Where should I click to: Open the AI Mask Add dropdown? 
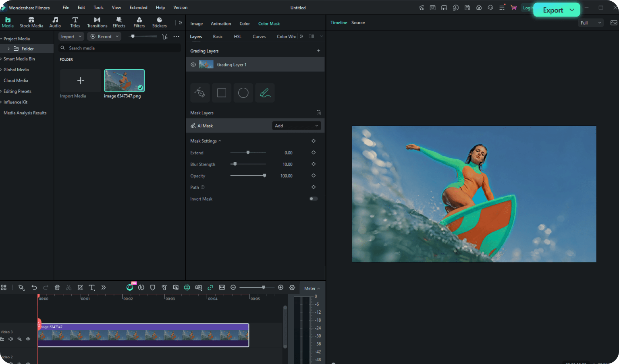click(297, 126)
